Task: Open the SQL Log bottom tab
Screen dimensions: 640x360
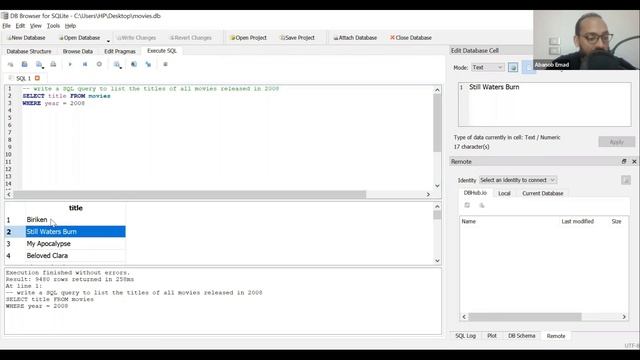Action: coord(466,336)
